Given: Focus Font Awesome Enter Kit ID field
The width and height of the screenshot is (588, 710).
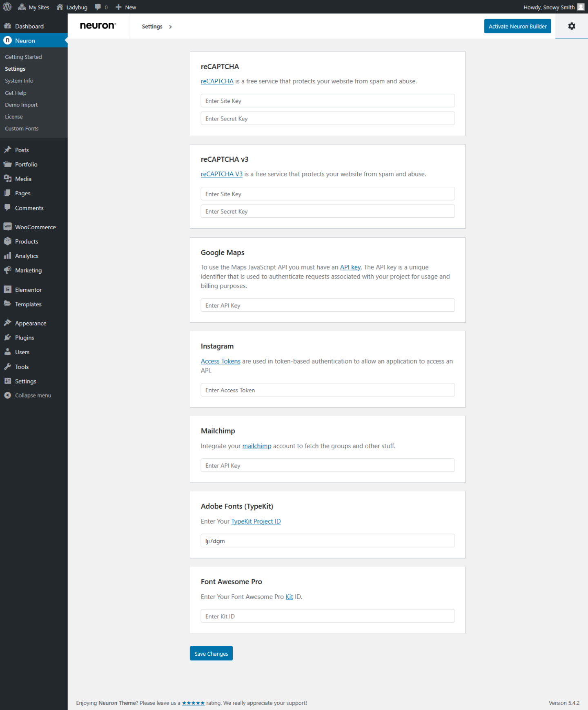Looking at the screenshot, I should coord(327,616).
